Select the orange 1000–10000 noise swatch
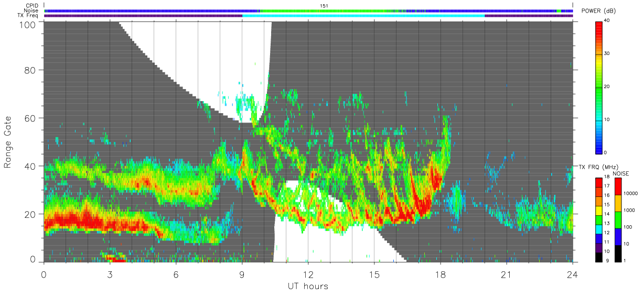 point(618,203)
